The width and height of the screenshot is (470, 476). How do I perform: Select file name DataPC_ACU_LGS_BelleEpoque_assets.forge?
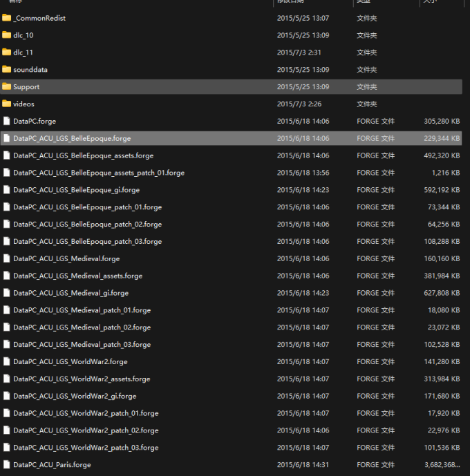click(84, 155)
